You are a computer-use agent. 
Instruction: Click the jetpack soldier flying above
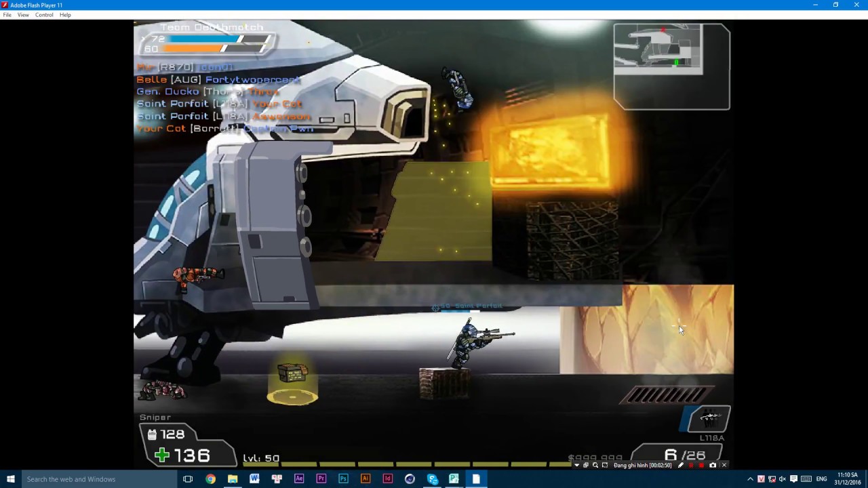[458, 88]
